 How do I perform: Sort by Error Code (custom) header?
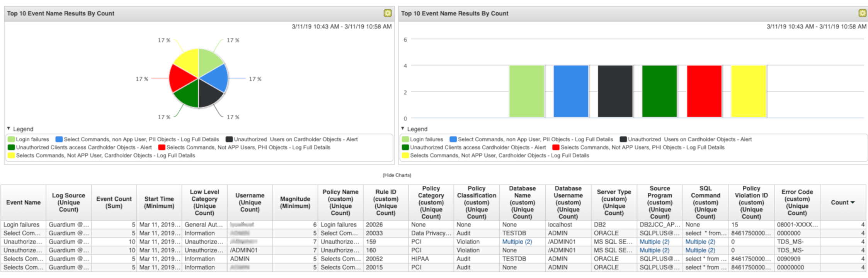point(797,202)
